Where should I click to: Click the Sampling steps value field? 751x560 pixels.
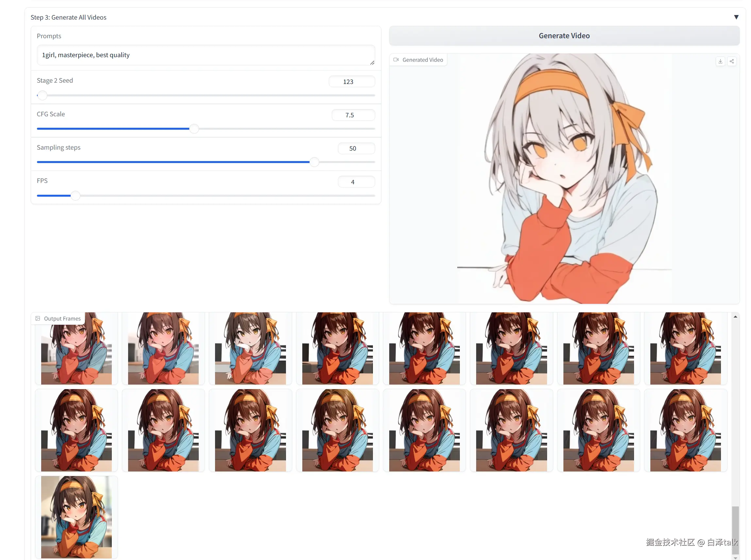[x=356, y=148]
